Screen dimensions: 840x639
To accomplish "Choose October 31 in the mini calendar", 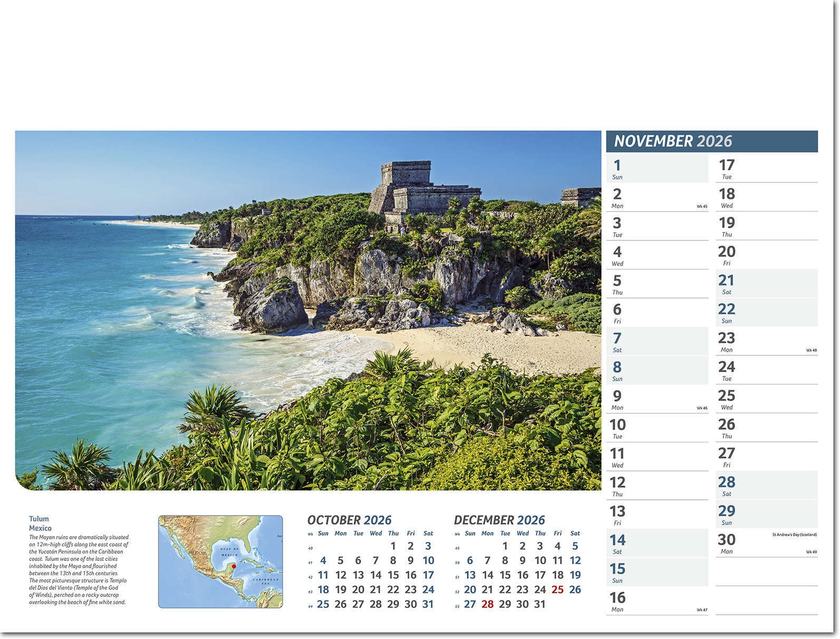I will (428, 604).
